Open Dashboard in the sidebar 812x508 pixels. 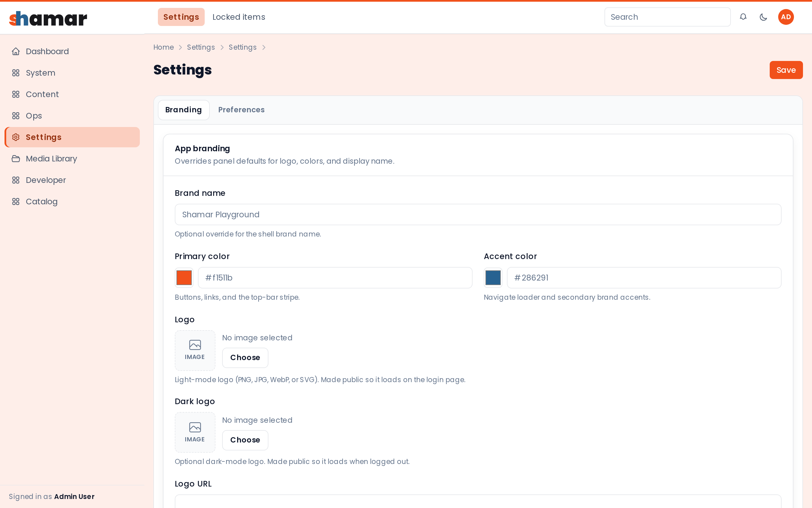pyautogui.click(x=72, y=51)
